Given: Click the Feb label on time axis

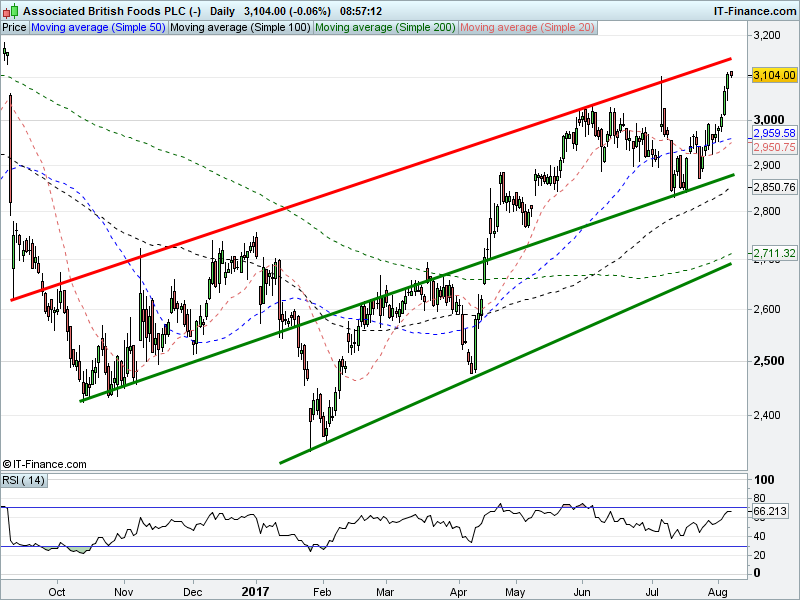Looking at the screenshot, I should 322,592.
